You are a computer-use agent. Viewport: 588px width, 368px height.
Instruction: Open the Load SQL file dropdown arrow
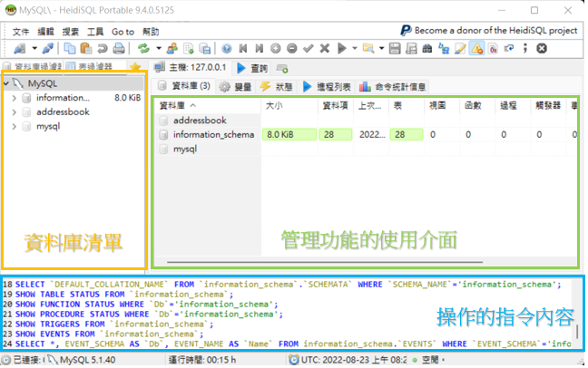[381, 48]
